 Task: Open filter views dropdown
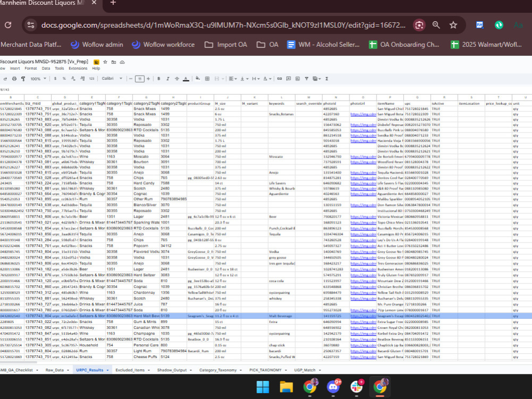coord(317,79)
